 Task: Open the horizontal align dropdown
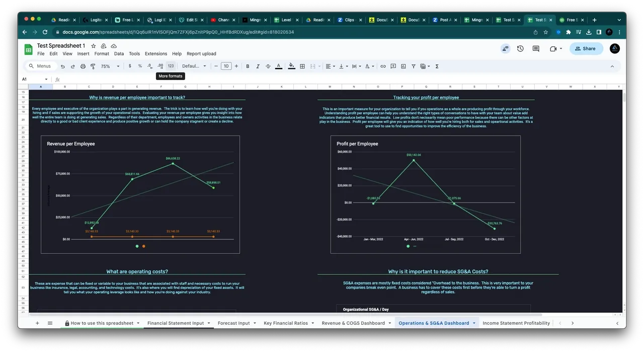pos(330,66)
